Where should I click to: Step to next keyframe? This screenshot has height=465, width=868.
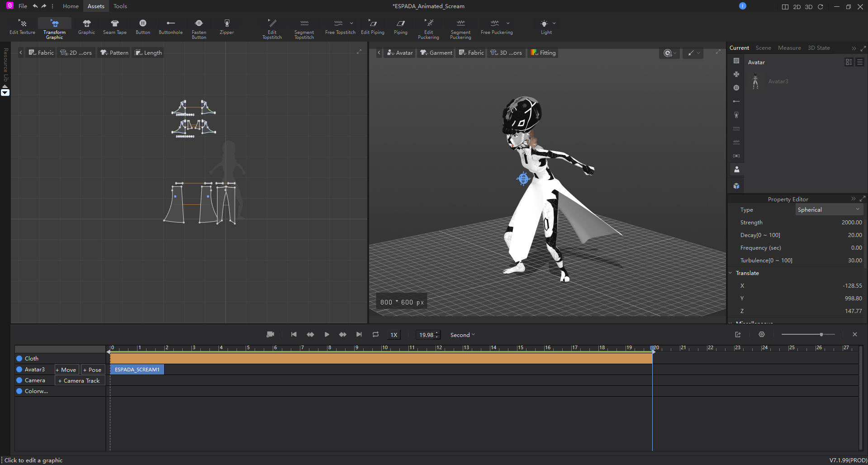343,334
